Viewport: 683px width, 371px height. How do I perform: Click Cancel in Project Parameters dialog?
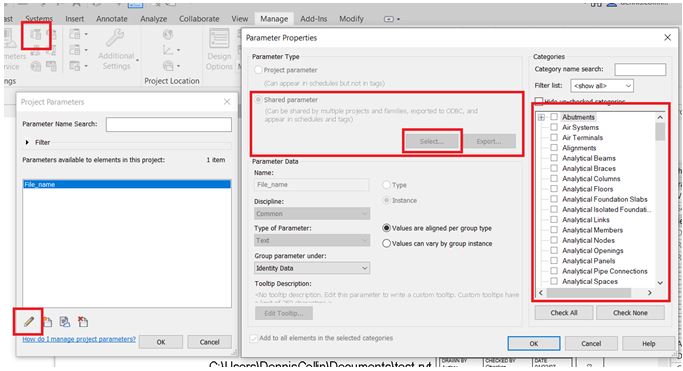[210, 342]
